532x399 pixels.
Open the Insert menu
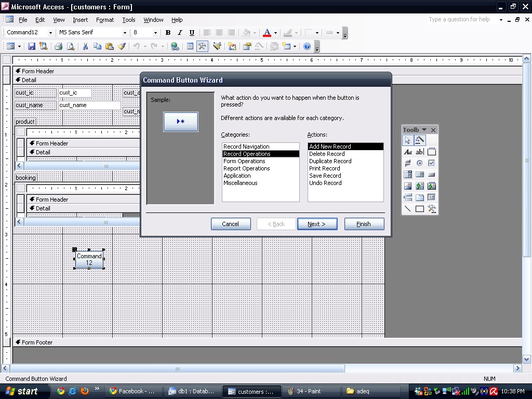click(x=80, y=20)
